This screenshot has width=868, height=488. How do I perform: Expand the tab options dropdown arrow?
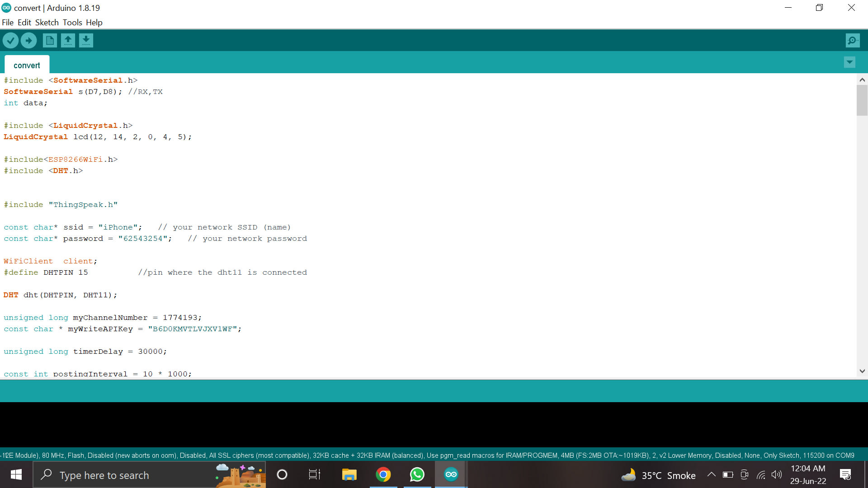[x=849, y=62]
